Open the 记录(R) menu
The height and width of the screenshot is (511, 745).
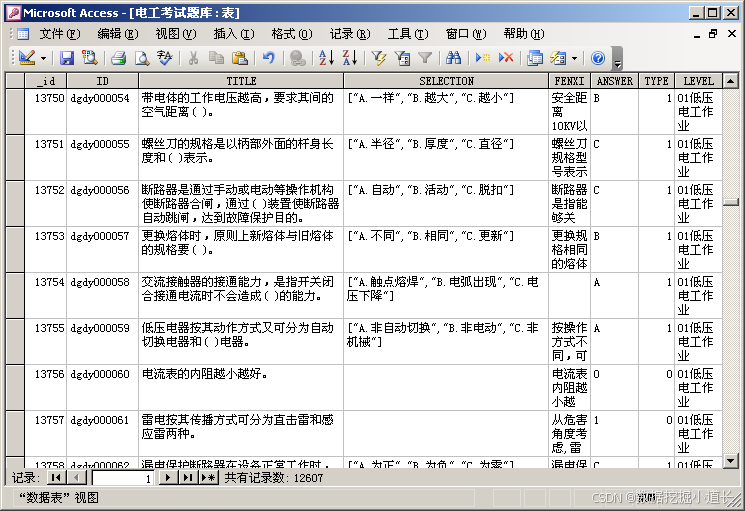(350, 34)
